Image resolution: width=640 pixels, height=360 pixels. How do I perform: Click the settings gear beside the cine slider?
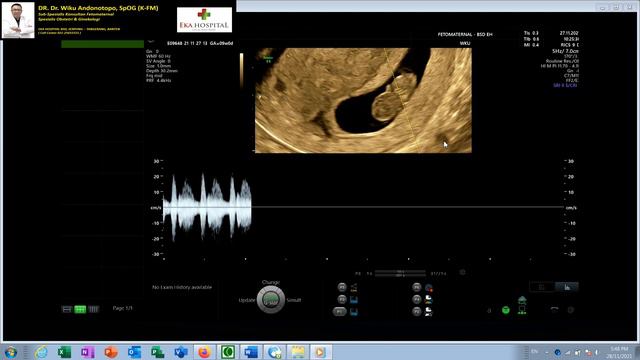click(462, 272)
